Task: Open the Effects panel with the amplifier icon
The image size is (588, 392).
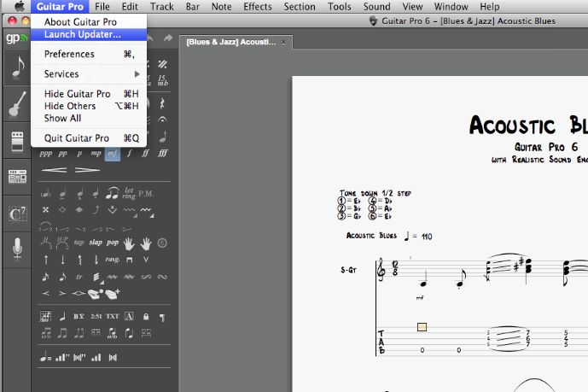Action: [17, 141]
